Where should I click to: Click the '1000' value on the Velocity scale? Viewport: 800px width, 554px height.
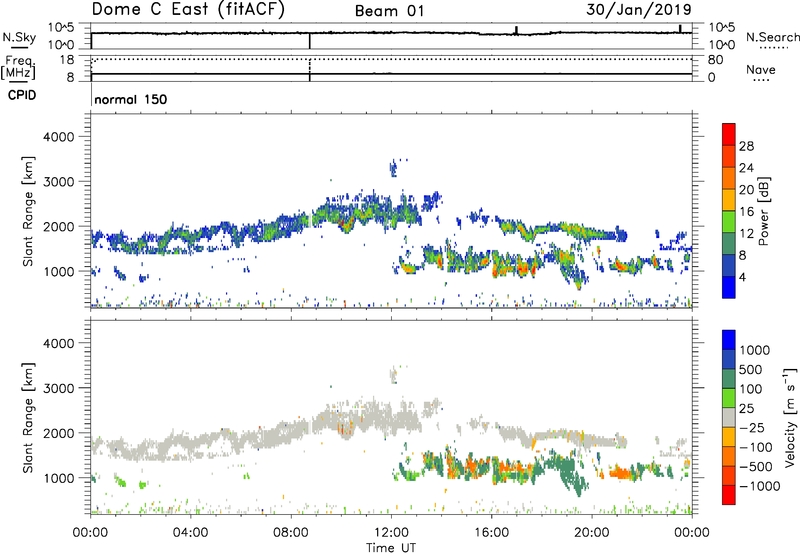click(x=755, y=350)
